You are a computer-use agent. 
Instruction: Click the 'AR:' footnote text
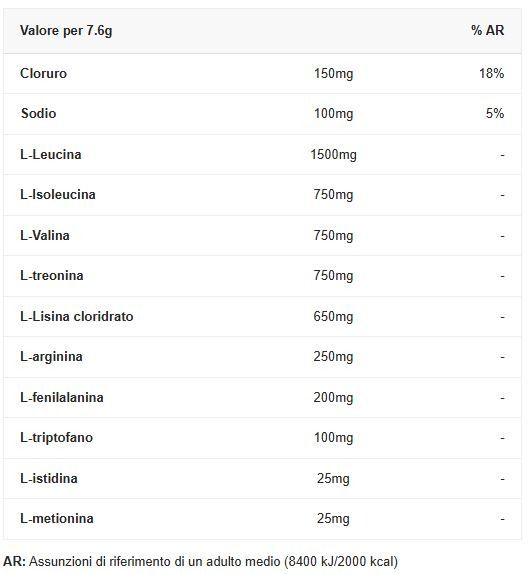[x=14, y=561]
